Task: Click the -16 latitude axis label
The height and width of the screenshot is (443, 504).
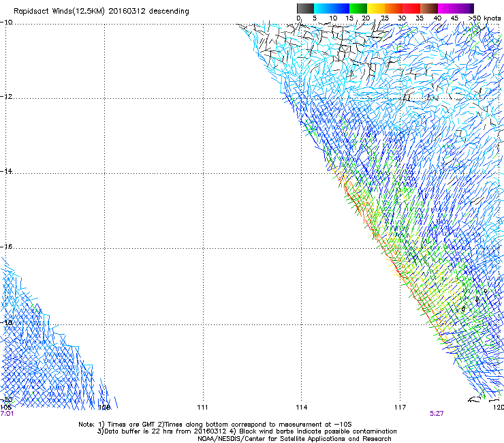Action: (x=6, y=247)
